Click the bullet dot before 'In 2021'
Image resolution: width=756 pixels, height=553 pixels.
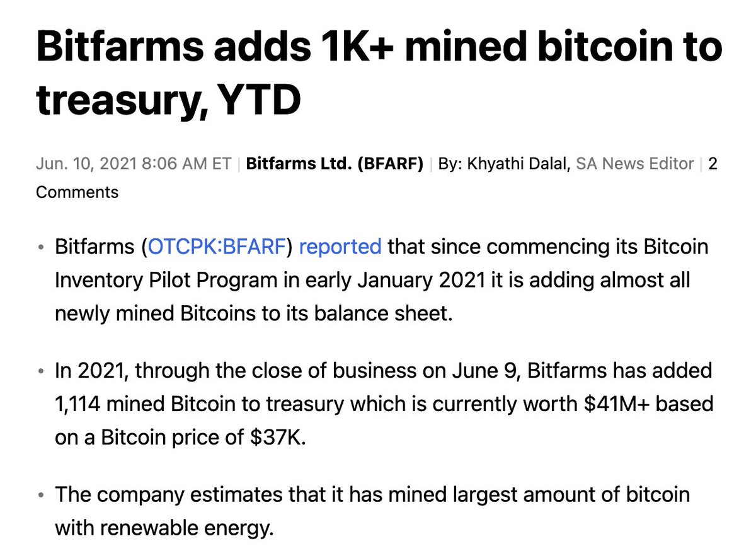click(42, 370)
